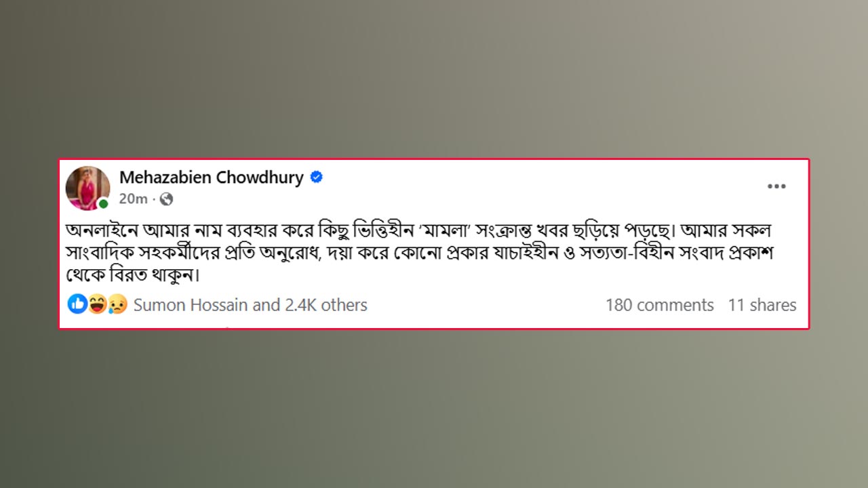
Task: Open the post via 20m timestamp
Action: (x=133, y=199)
